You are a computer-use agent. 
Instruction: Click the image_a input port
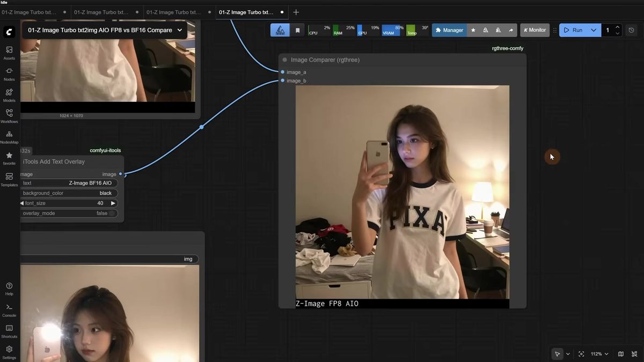click(x=283, y=72)
